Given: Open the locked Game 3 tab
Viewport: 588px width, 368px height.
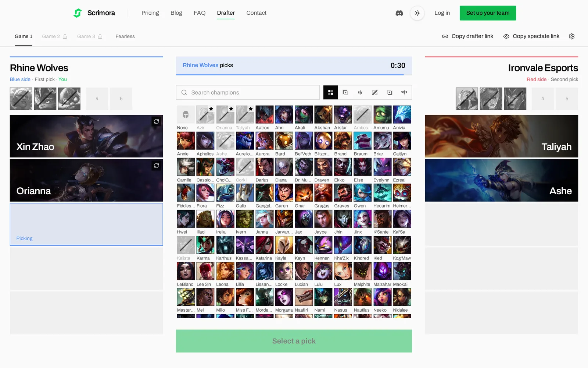Looking at the screenshot, I should pyautogui.click(x=90, y=36).
